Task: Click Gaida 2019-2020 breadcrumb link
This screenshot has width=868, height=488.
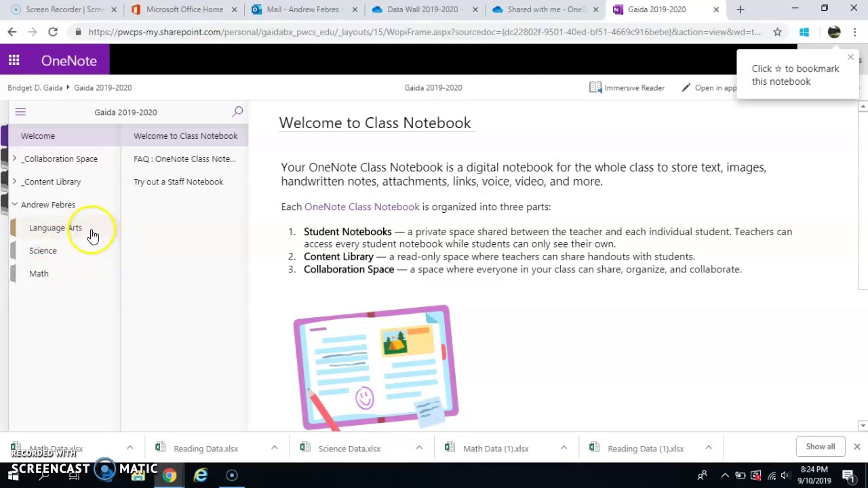Action: point(103,87)
